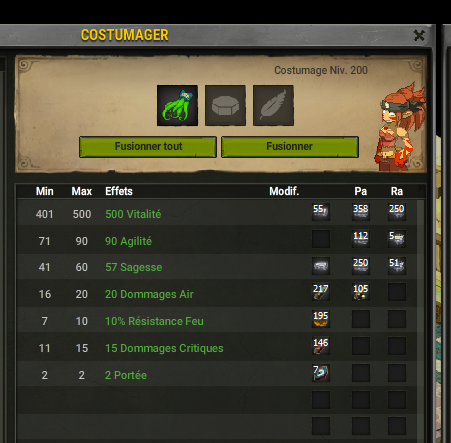The image size is (451, 443).
Task: Close the Costumager window
Action: click(x=419, y=35)
